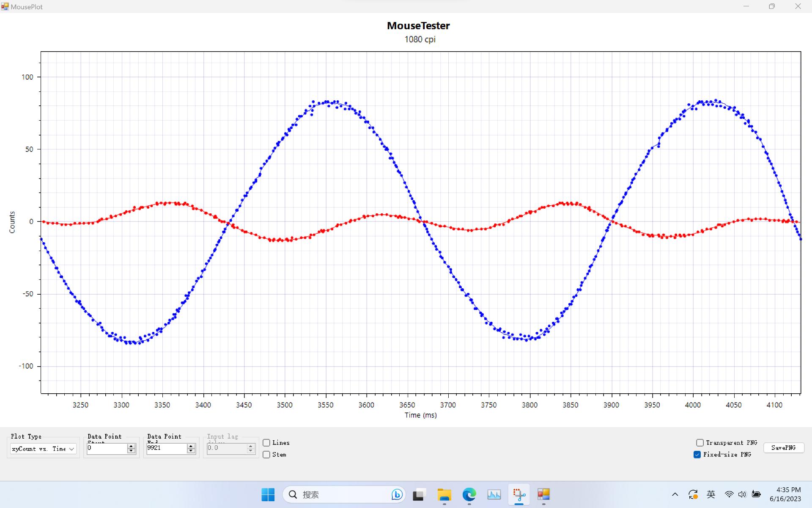Viewport: 812px width, 508px height.
Task: Check the Transparent PNG option
Action: (x=700, y=443)
